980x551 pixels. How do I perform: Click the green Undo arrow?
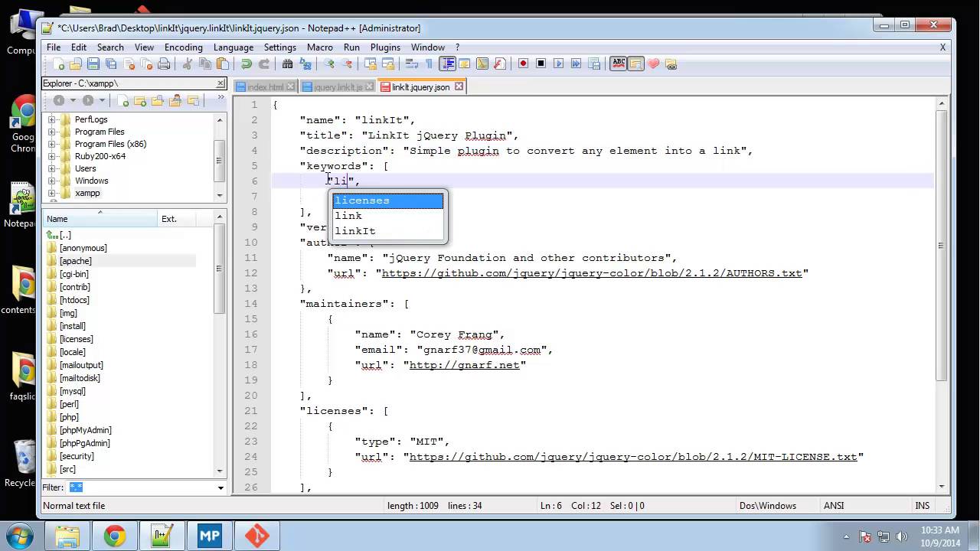(x=247, y=64)
